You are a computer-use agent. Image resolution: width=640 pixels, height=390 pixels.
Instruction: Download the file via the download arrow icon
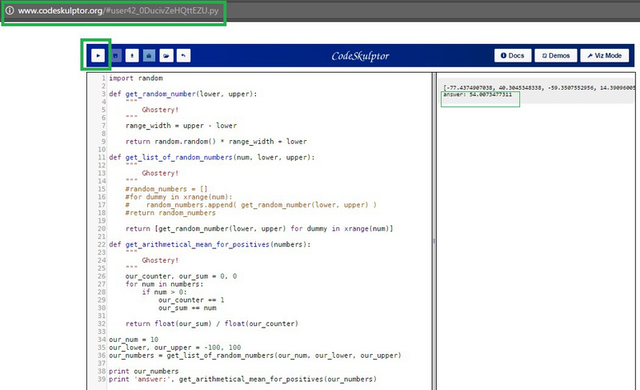pos(132,55)
